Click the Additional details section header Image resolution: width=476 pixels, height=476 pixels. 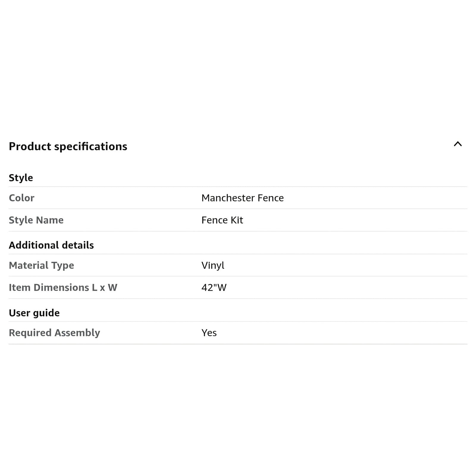point(51,245)
